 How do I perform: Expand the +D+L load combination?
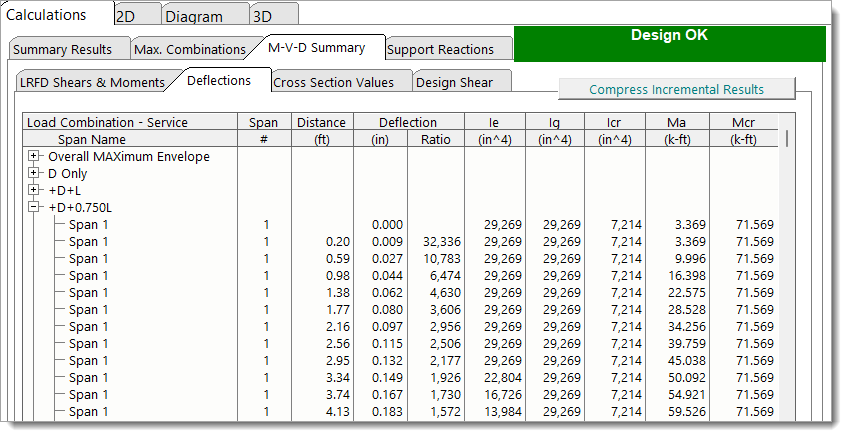tap(34, 190)
